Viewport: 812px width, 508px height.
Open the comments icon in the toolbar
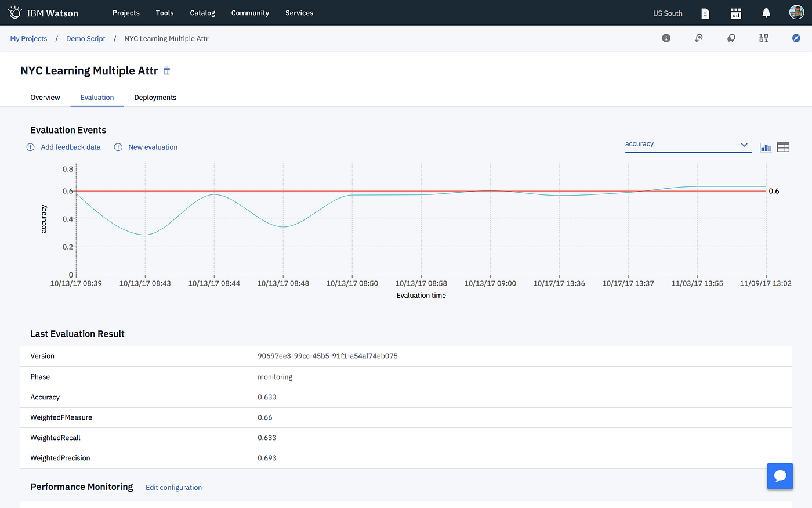pos(731,38)
